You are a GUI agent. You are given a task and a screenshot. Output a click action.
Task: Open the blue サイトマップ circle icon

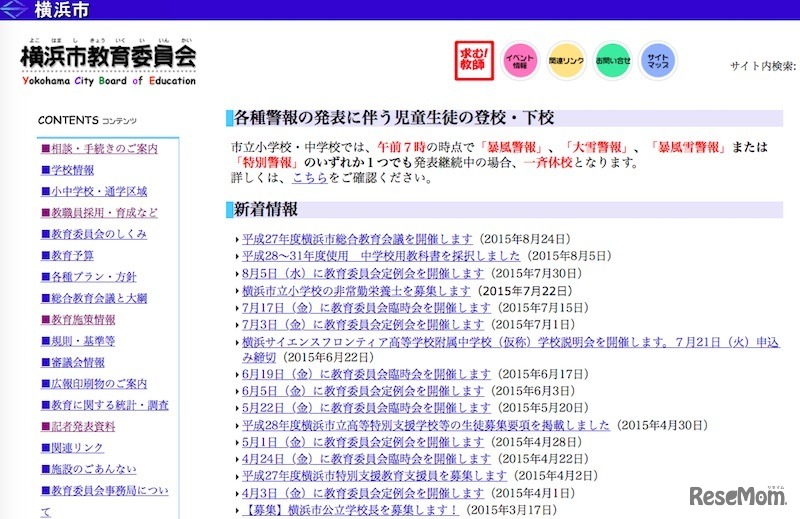(658, 61)
